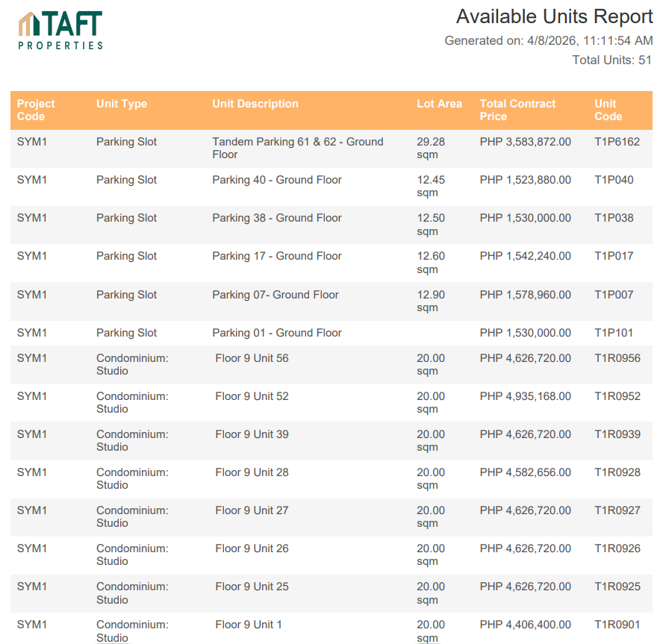Click the price PHP 1,542,240.00
Viewport: 669px width, 644px height.
525,256
